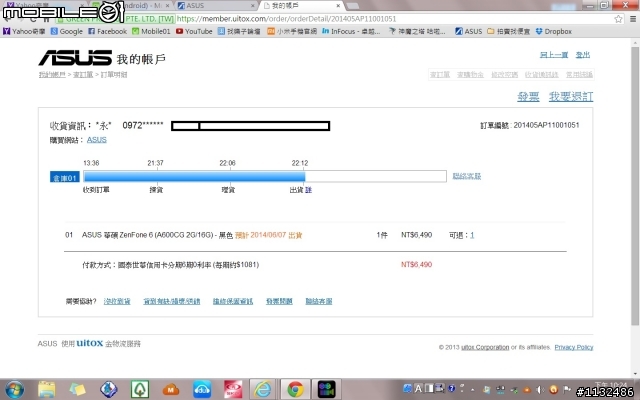Open the Facebook bookmark
This screenshot has width=640, height=400.
point(107,31)
